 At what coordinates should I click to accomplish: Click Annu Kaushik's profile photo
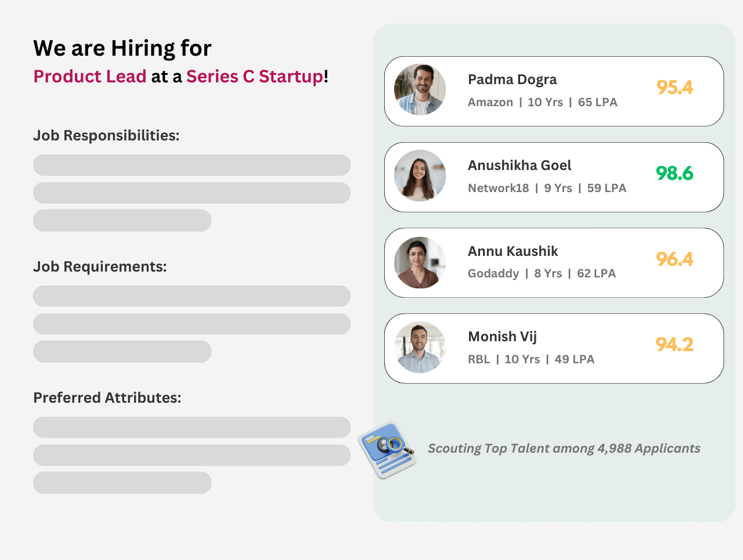(420, 262)
